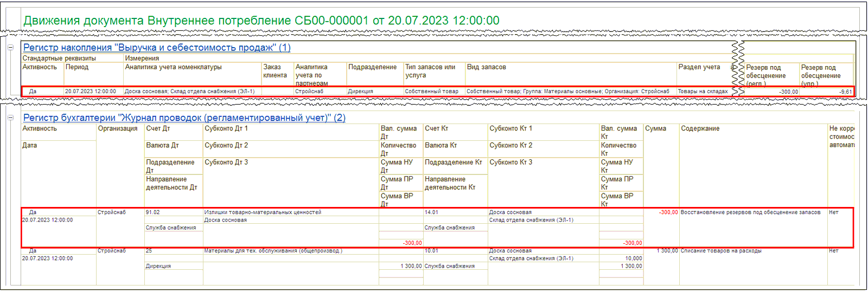Click the "Субконто Кт 1" column header

(x=510, y=128)
